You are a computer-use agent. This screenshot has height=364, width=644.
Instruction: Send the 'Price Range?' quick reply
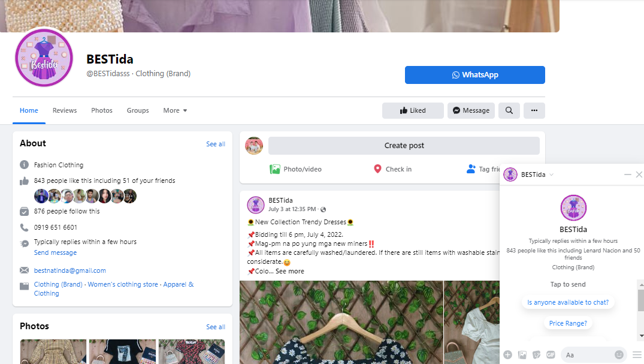[568, 323]
